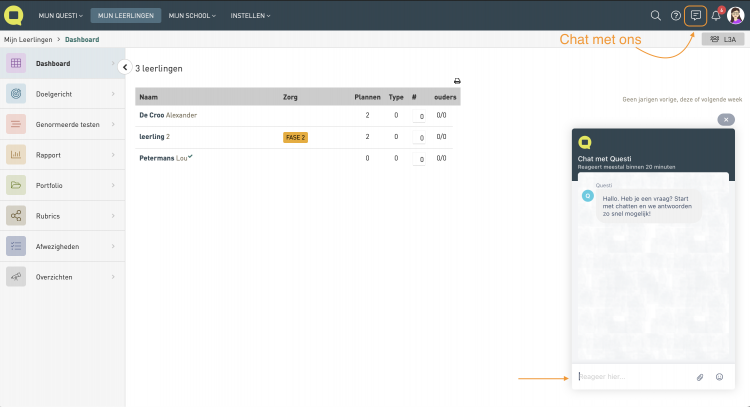
Task: Click the Doelgericht target icon
Action: 16,94
